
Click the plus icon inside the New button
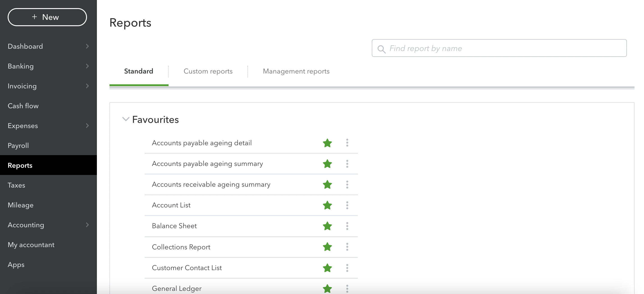[34, 17]
